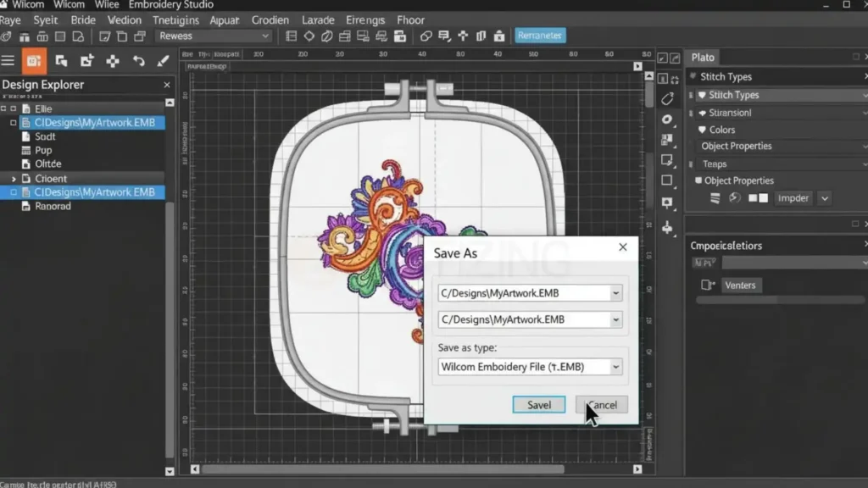This screenshot has width=868, height=488.
Task: Click the export icon left of the move icon
Action: click(x=87, y=61)
